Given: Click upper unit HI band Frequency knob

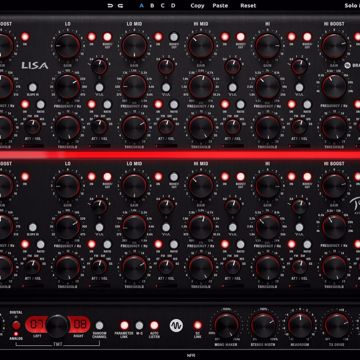Looking at the screenshot, I should 268,87.
